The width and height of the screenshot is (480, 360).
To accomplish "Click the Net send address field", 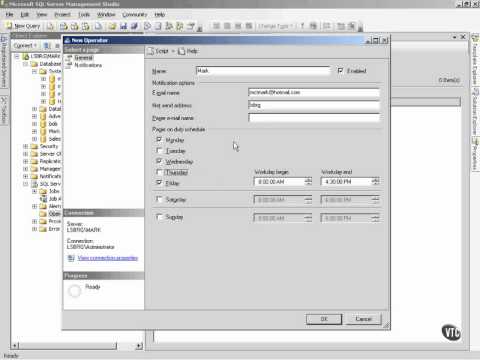I will 314,105.
